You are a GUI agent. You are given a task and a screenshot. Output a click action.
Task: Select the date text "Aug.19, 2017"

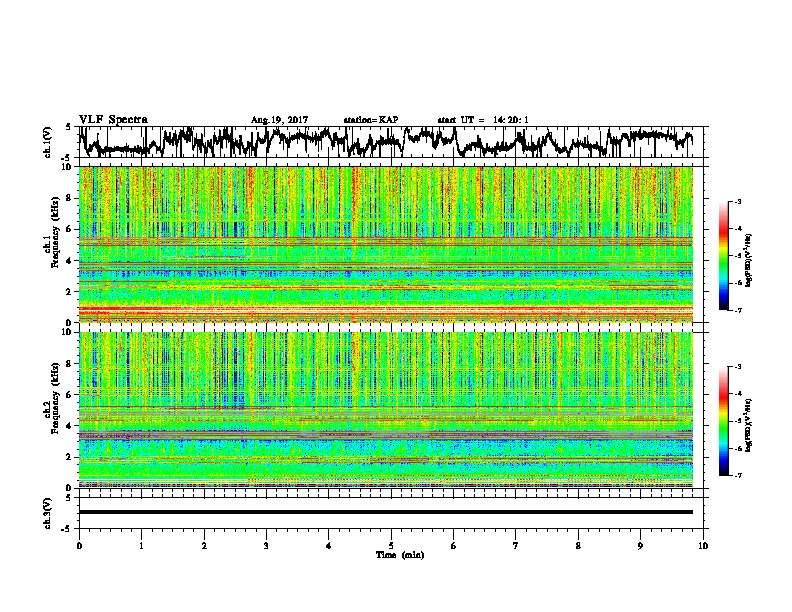279,120
